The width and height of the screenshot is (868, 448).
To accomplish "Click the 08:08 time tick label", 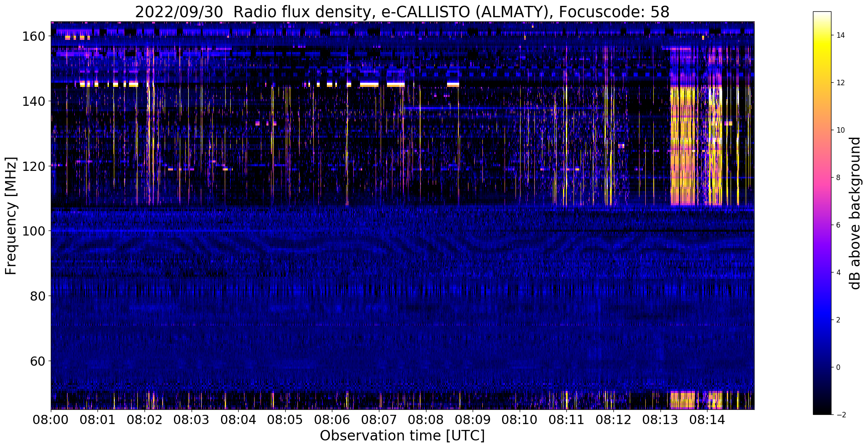I will (426, 419).
